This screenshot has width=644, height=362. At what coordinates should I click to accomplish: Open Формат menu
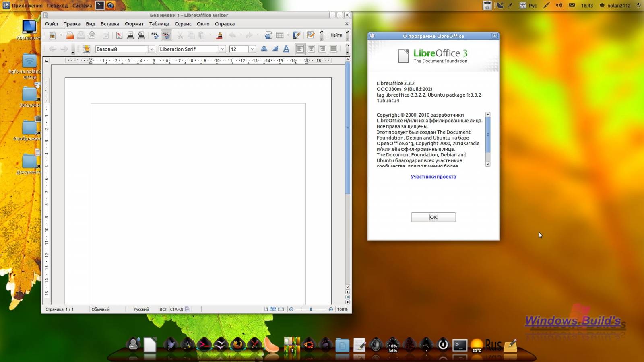[x=134, y=24]
